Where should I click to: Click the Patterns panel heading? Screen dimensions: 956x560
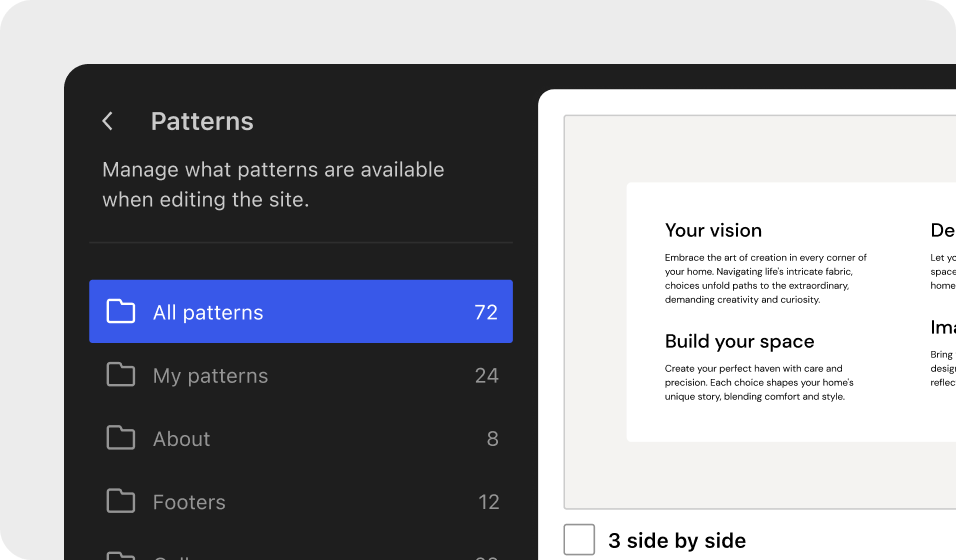pyautogui.click(x=202, y=121)
